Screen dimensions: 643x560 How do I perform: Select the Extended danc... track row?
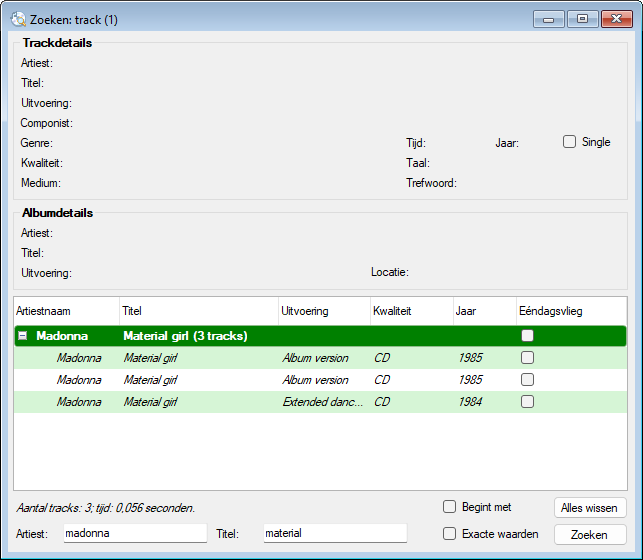320,402
